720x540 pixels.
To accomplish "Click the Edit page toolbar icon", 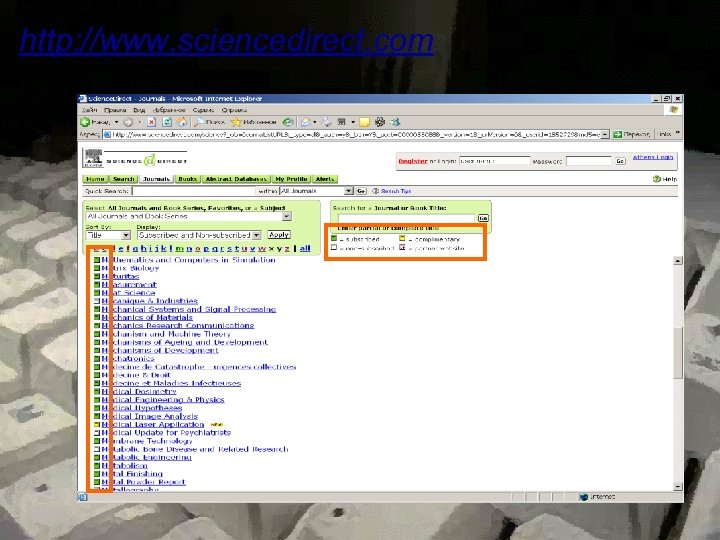I will [342, 122].
